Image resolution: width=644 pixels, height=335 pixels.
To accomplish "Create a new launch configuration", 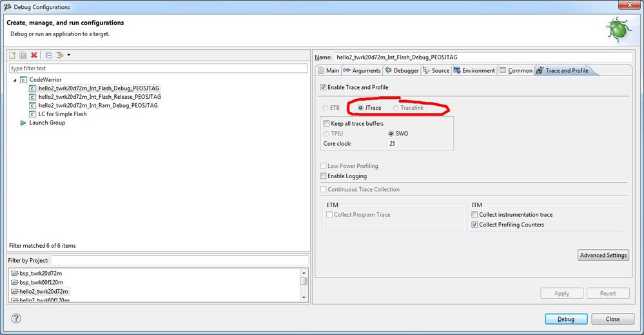I will coord(12,55).
